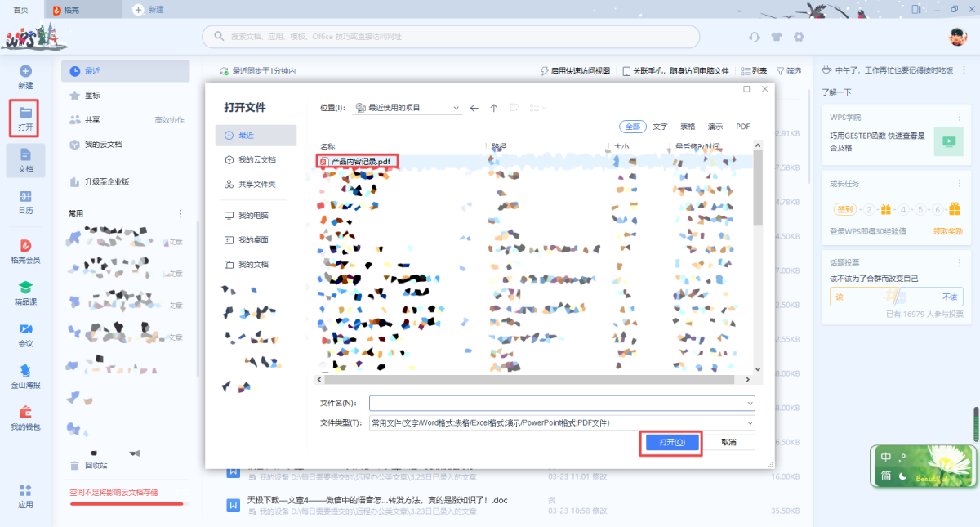Go back with the dialog's left arrow
The width and height of the screenshot is (980, 527).
474,108
